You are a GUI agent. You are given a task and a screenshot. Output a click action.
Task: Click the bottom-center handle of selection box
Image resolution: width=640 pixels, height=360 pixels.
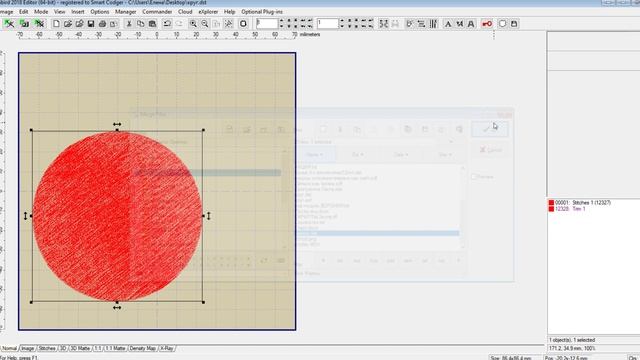tap(117, 302)
